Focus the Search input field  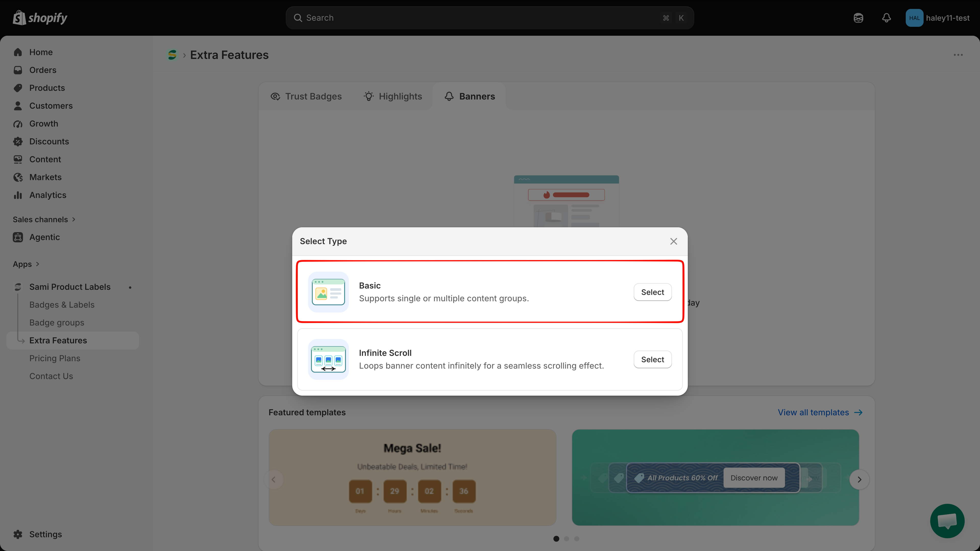(490, 18)
